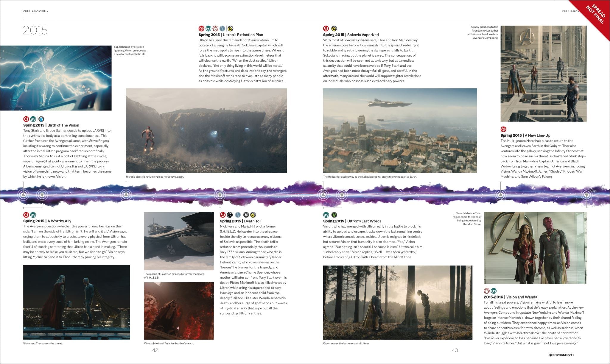Click the '2000s and 2010s' header at top left

[35, 11]
